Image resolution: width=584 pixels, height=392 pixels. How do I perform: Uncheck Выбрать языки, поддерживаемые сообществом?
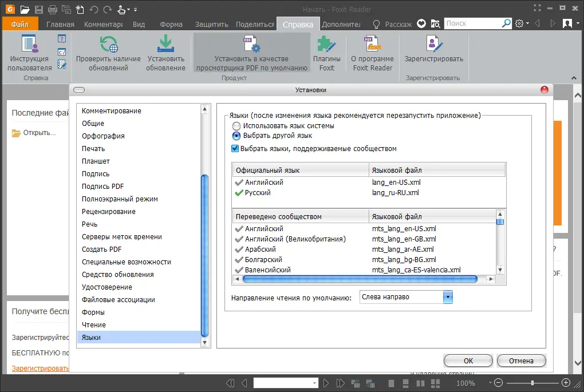coord(236,148)
